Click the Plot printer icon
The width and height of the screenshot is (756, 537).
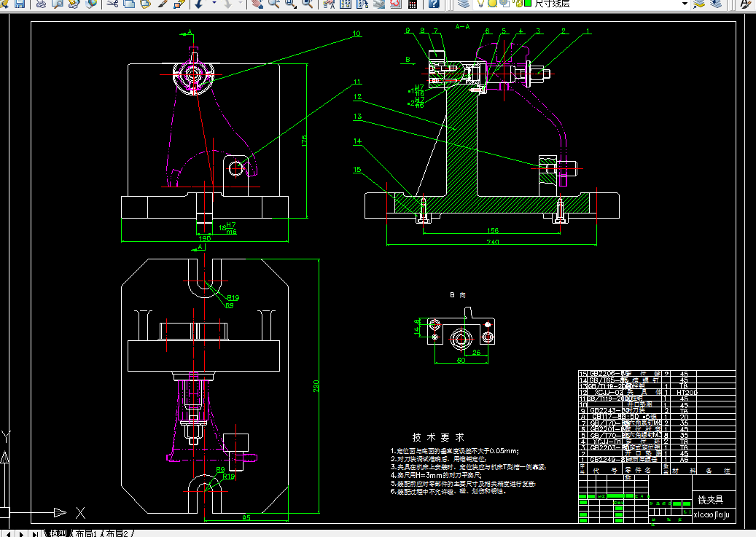[x=42, y=4]
